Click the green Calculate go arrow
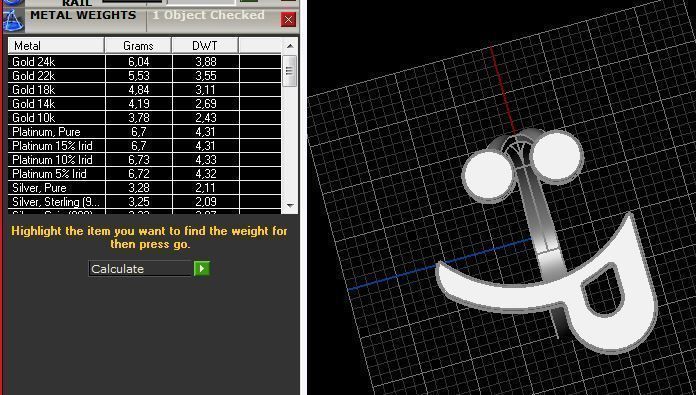This screenshot has width=696, height=395. [202, 269]
